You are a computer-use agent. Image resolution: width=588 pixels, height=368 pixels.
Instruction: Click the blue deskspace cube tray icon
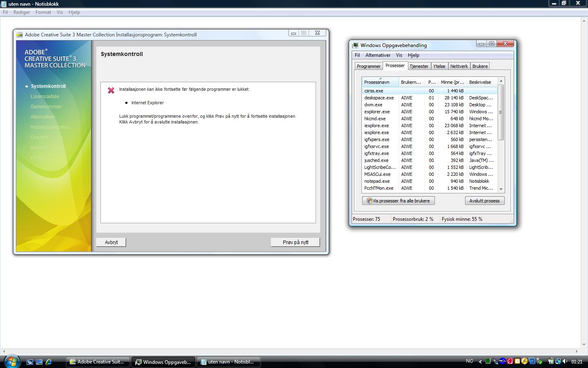pyautogui.click(x=532, y=361)
